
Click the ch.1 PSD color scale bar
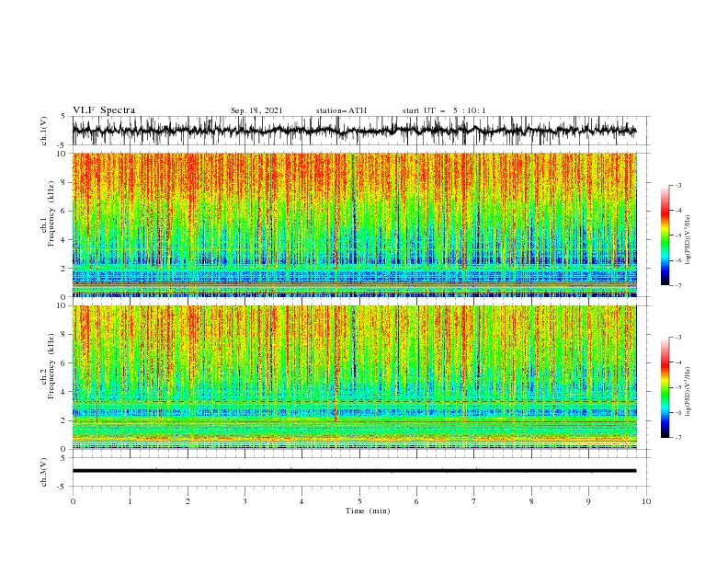point(665,236)
